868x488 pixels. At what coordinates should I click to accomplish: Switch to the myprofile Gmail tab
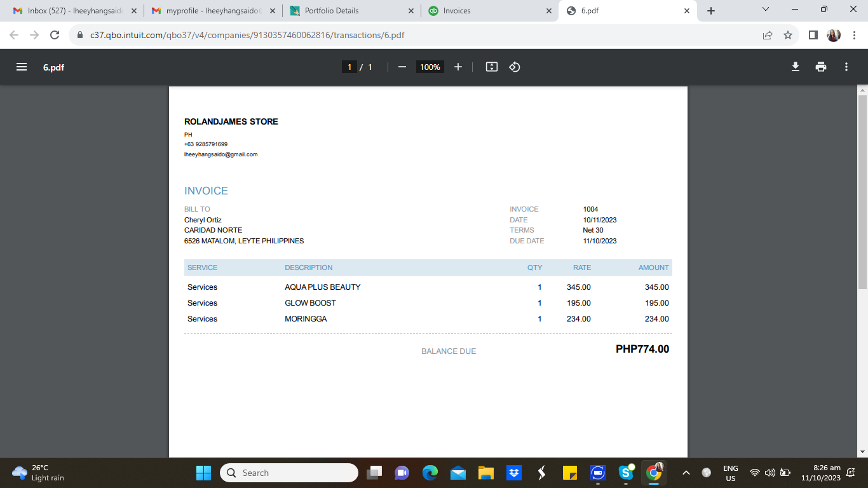coord(214,11)
